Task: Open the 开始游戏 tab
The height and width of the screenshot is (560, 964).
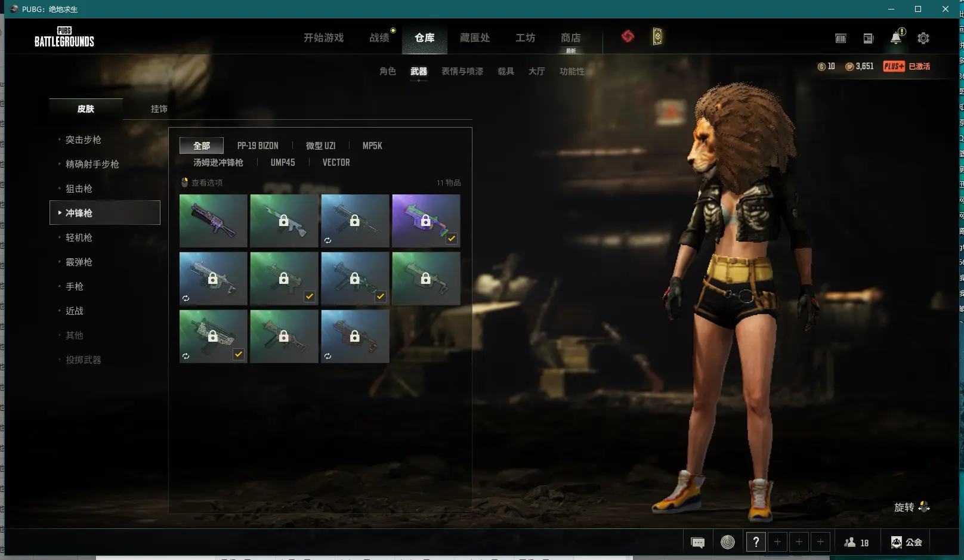Action: coord(324,38)
